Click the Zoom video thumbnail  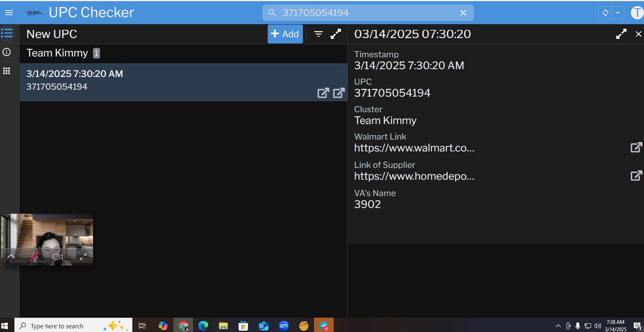tap(47, 239)
